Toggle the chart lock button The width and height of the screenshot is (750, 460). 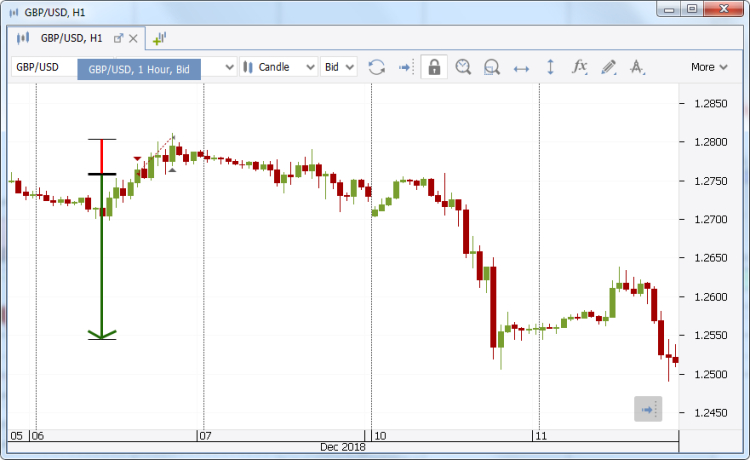click(x=434, y=67)
